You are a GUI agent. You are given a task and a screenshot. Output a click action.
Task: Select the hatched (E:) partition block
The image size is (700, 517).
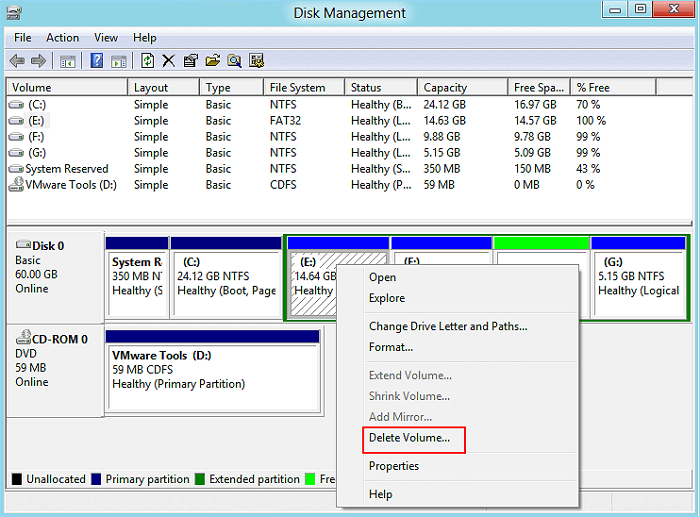point(312,284)
